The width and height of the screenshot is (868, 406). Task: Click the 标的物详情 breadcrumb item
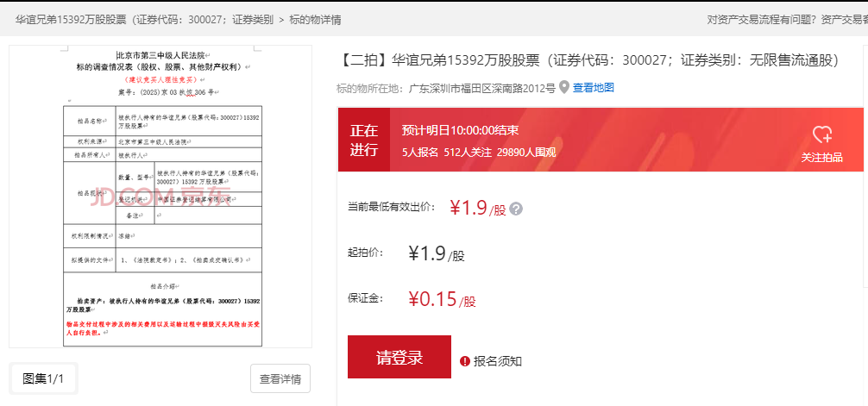click(x=315, y=20)
